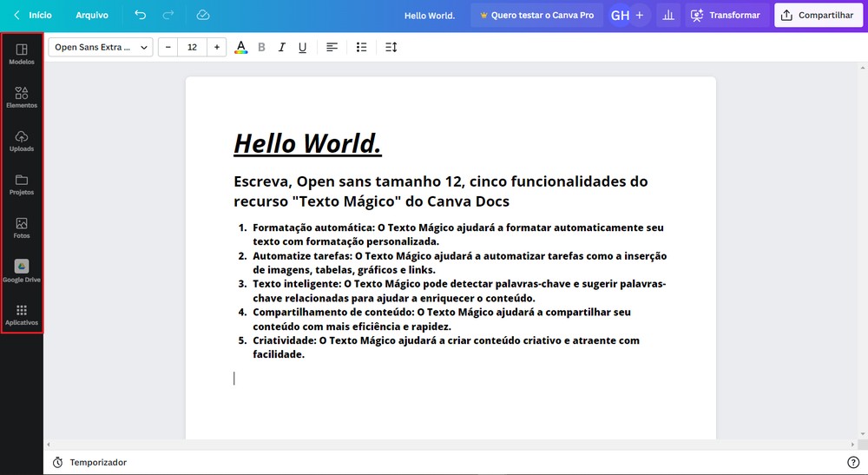Screen dimensions: 868x475
Task: Toggle underline formatting
Action: coord(302,47)
